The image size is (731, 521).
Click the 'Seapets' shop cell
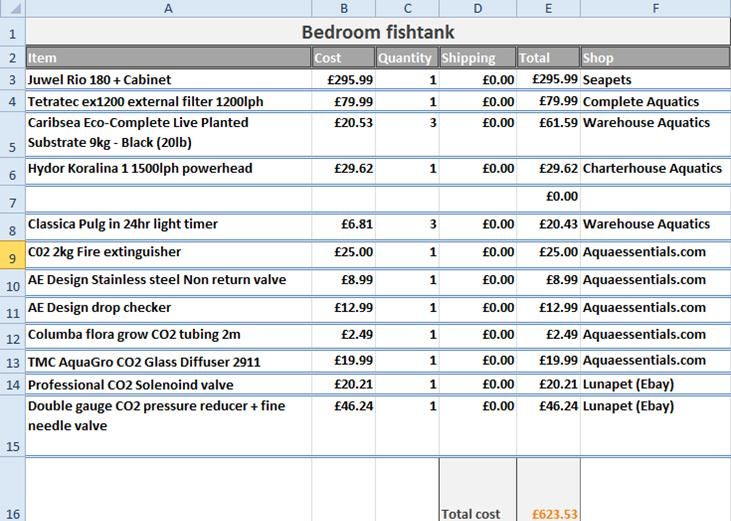pos(655,80)
